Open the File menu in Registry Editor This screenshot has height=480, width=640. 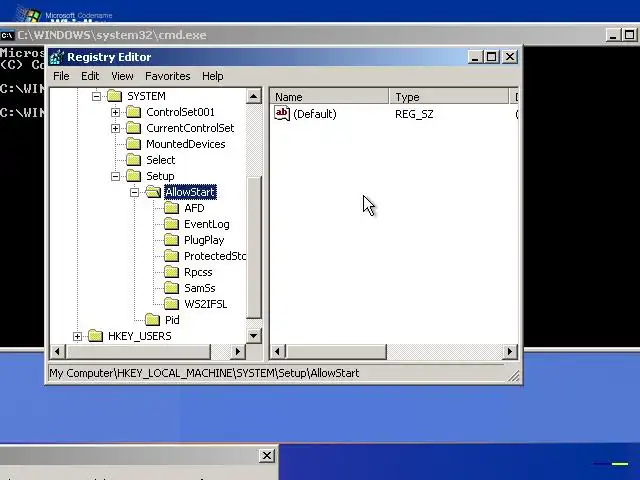point(61,76)
